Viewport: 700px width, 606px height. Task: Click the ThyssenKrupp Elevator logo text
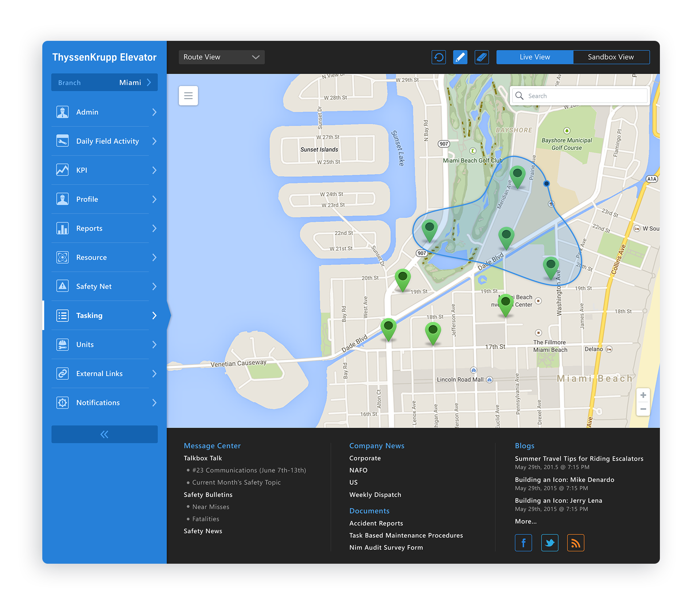click(105, 58)
